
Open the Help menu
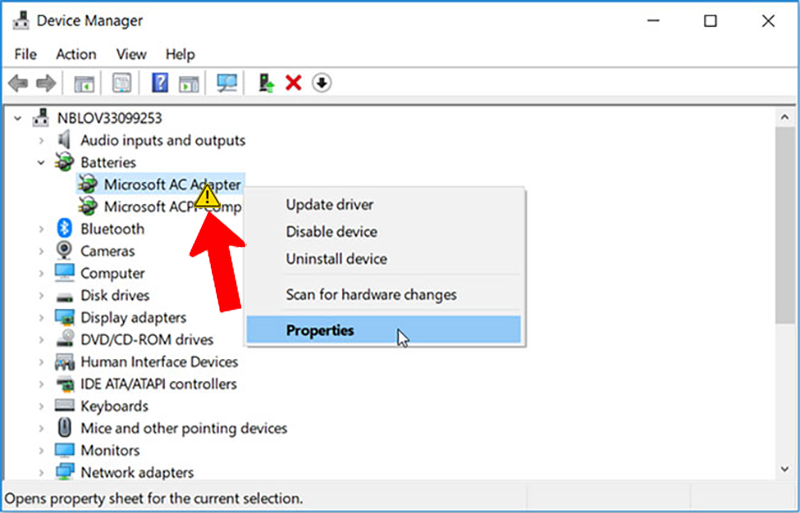(180, 54)
